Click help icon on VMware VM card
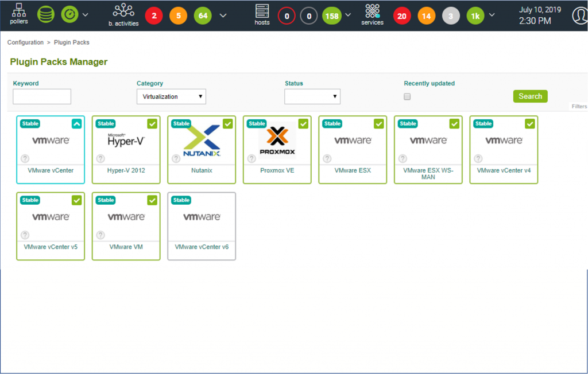The width and height of the screenshot is (588, 374). point(100,235)
